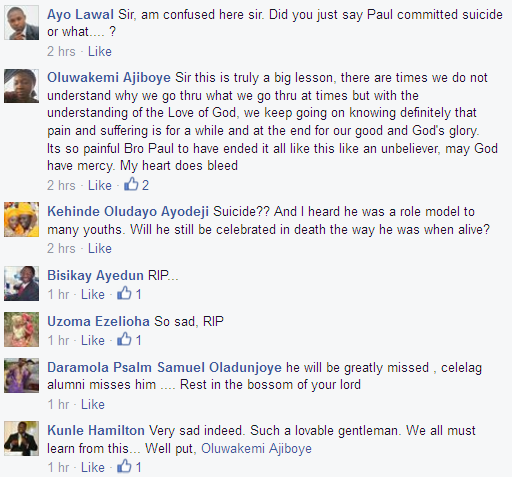Like the 'So sad, RIP' comment

pos(93,341)
